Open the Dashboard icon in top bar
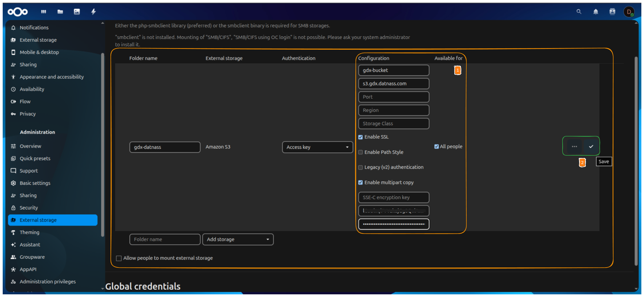This screenshot has width=644, height=297. coord(43,12)
